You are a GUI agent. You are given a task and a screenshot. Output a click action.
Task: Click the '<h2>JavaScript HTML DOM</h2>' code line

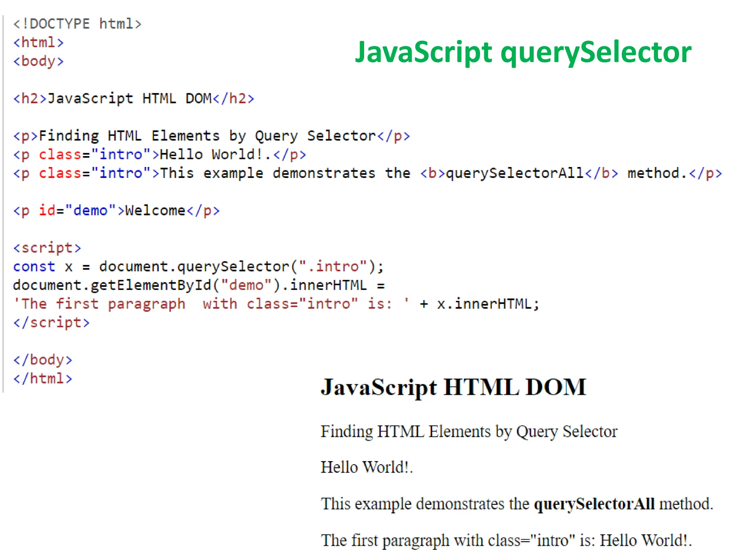[x=134, y=99]
